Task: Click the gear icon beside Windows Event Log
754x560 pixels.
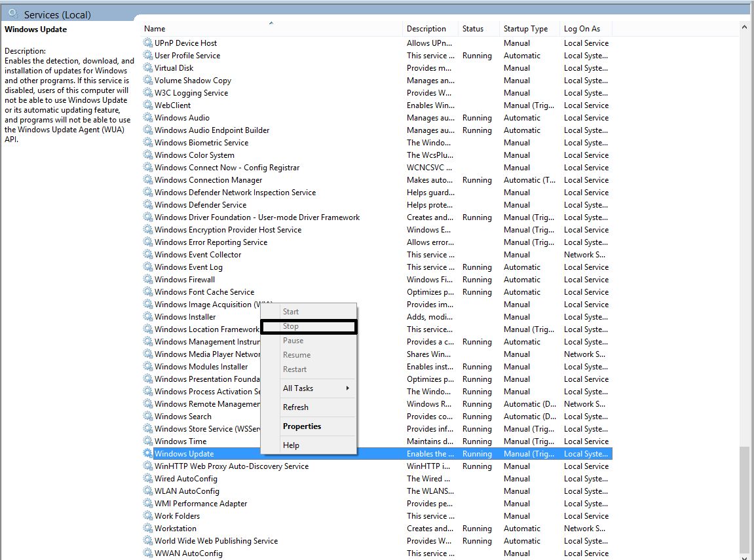Action: click(x=147, y=267)
